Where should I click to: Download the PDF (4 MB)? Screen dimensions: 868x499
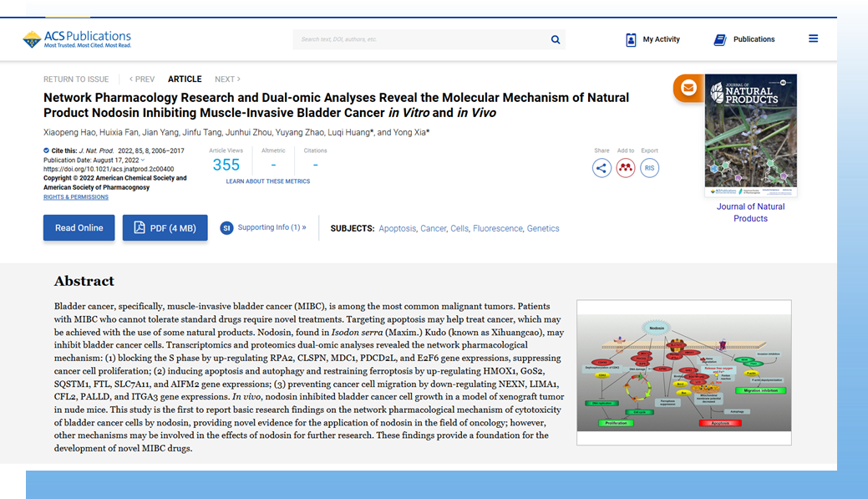point(165,228)
